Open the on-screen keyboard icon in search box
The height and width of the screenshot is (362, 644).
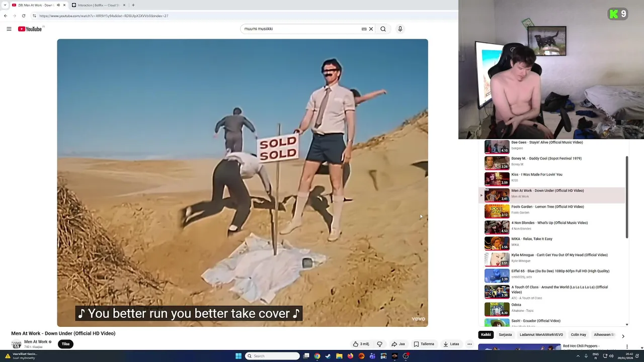[364, 29]
